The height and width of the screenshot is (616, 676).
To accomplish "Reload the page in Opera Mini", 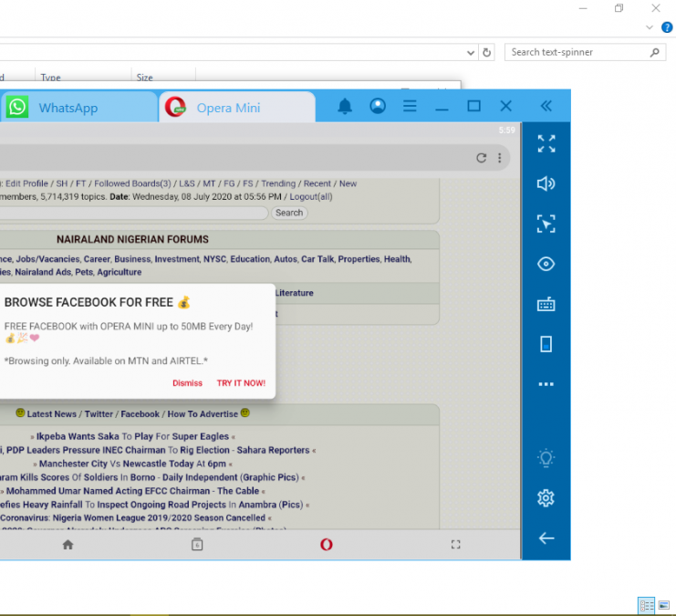I will 481,158.
